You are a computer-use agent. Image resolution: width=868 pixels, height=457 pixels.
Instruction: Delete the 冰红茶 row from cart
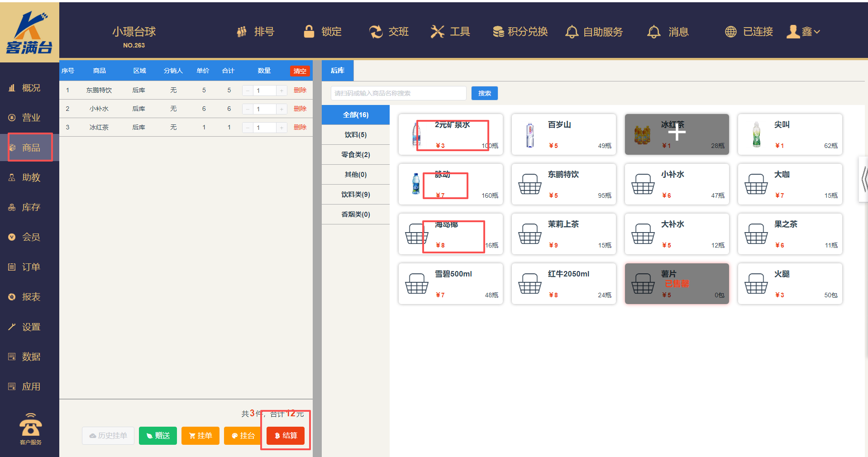[x=300, y=128]
